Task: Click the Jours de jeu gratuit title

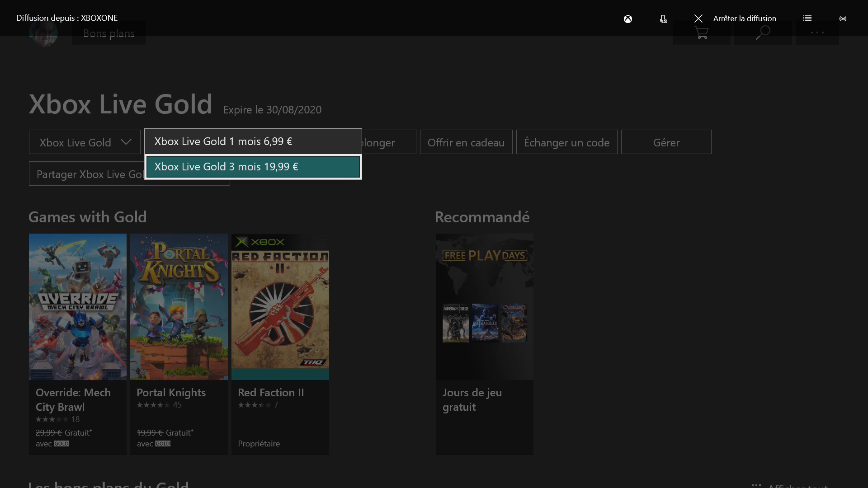Action: (472, 400)
